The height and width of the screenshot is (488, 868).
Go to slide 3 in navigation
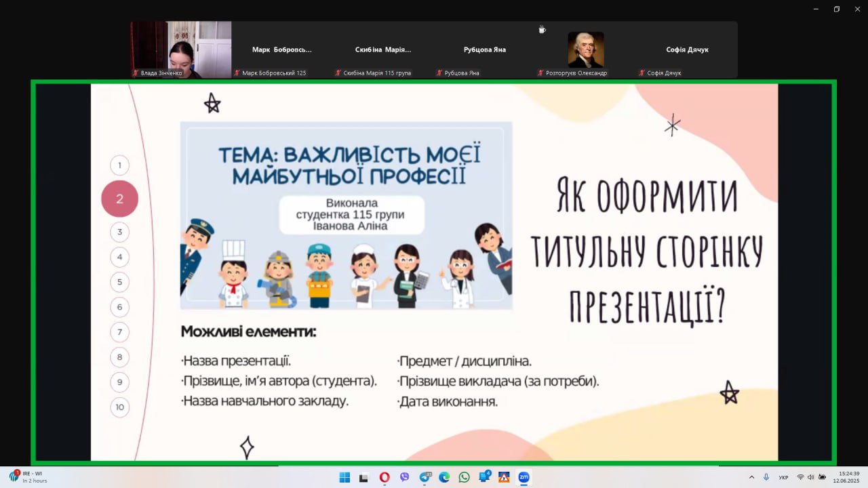tap(119, 232)
